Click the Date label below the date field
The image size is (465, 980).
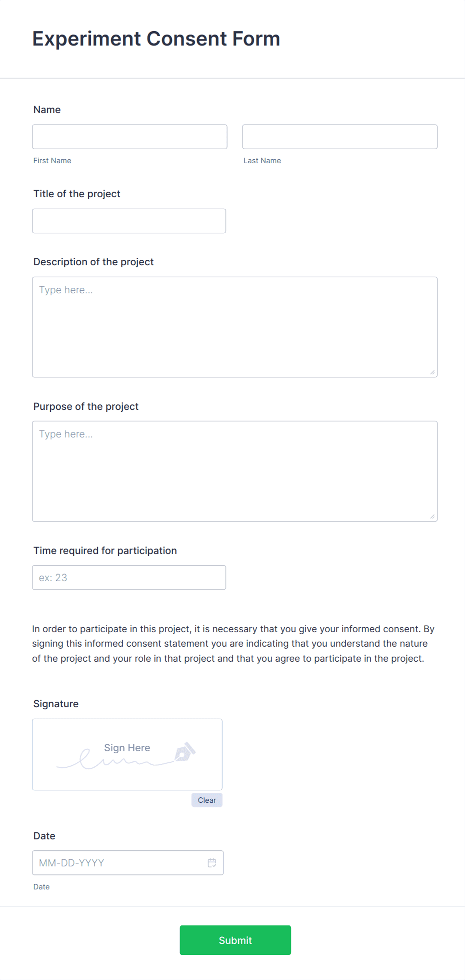[x=41, y=886]
